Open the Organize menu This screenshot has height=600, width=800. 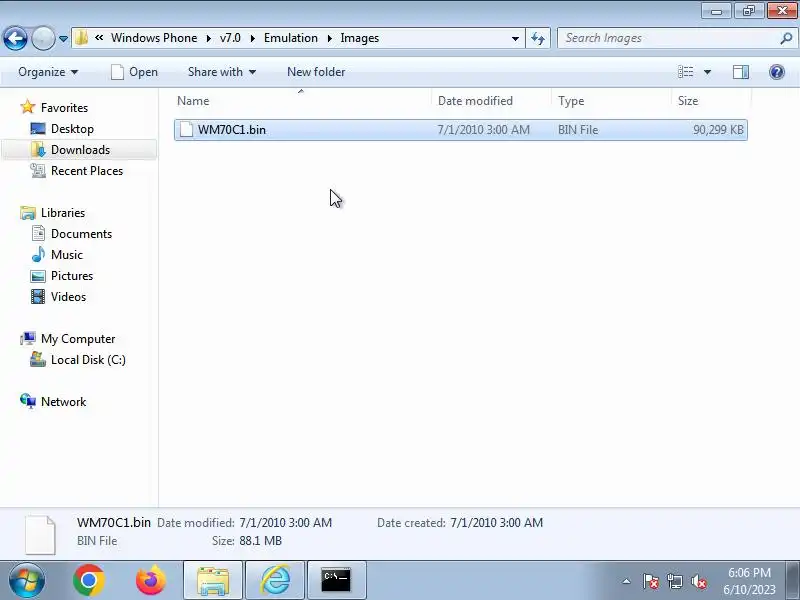[48, 72]
